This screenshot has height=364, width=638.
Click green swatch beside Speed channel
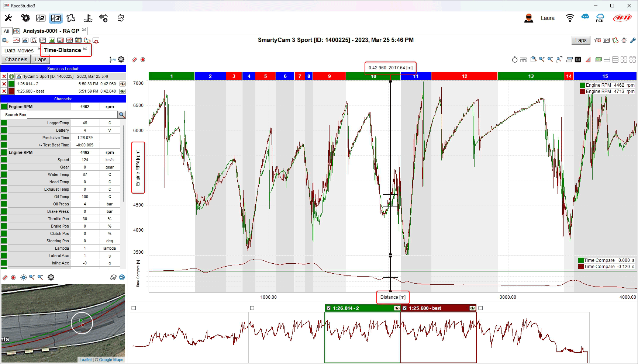tap(4, 160)
